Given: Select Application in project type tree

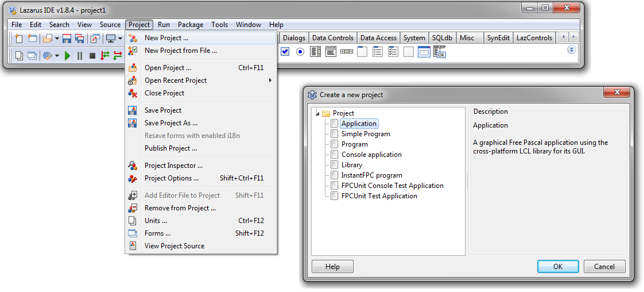Looking at the screenshot, I should pyautogui.click(x=359, y=124).
